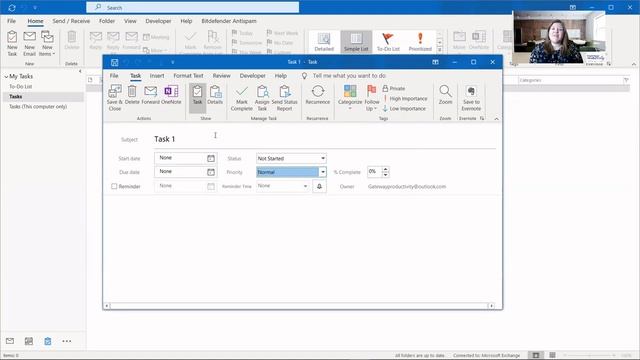640x360 pixels.
Task: Open New Items dropdown in main ribbon
Action: (47, 43)
